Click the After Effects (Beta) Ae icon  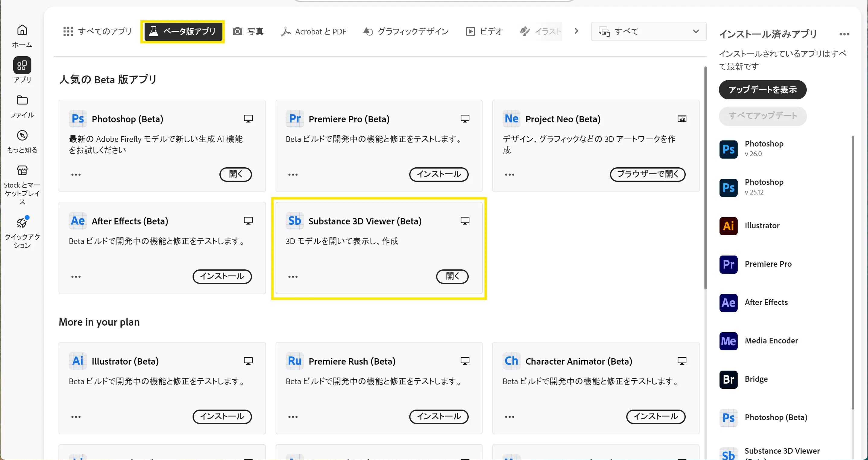pyautogui.click(x=78, y=220)
